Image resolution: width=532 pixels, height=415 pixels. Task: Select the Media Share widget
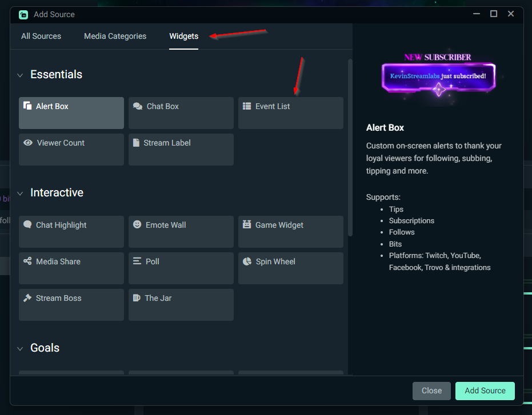pyautogui.click(x=71, y=268)
